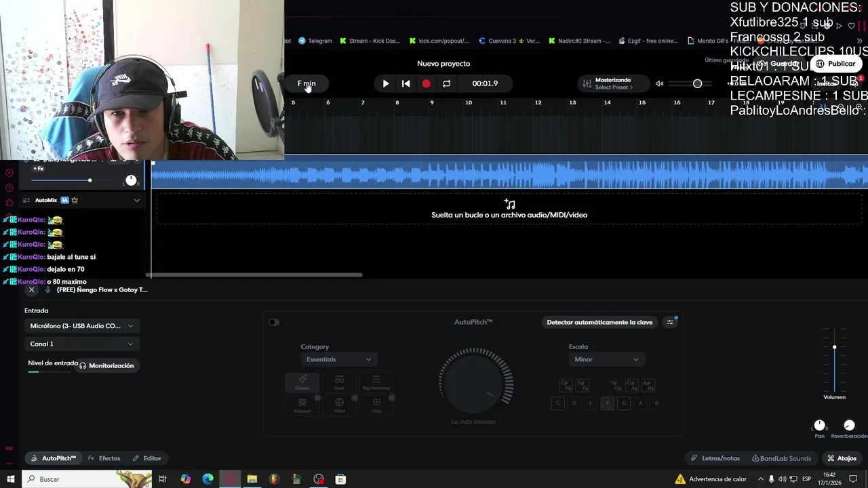Click the + Fx button on the track
This screenshot has height=488, width=868.
(38, 168)
